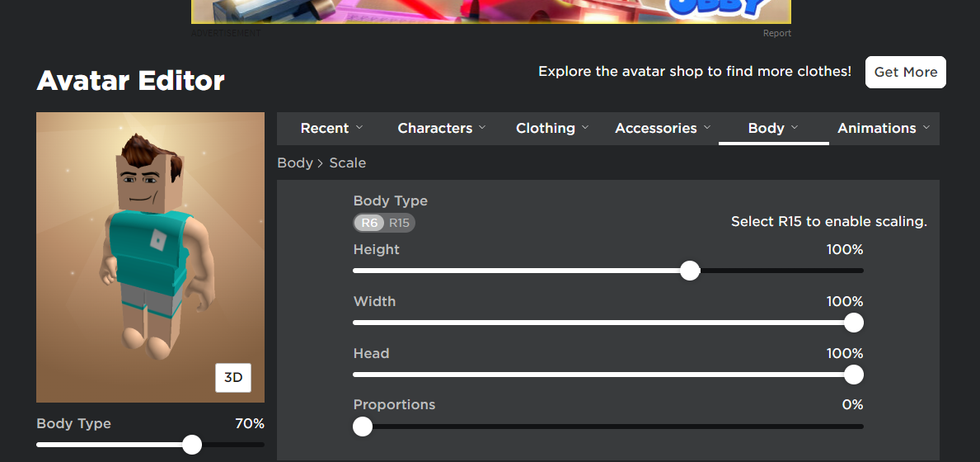Viewport: 980px width, 462px height.
Task: Open the Recent tab
Action: click(332, 128)
